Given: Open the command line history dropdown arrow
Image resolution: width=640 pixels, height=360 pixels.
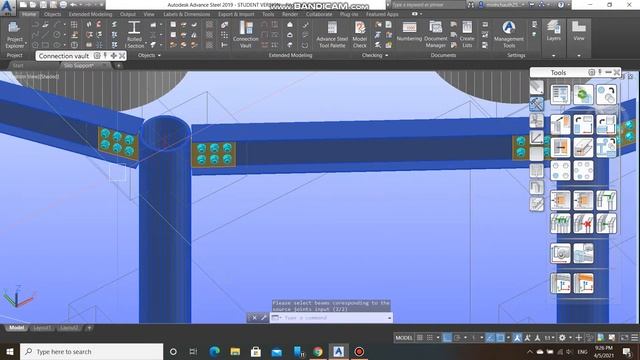Looking at the screenshot, I should [x=389, y=318].
